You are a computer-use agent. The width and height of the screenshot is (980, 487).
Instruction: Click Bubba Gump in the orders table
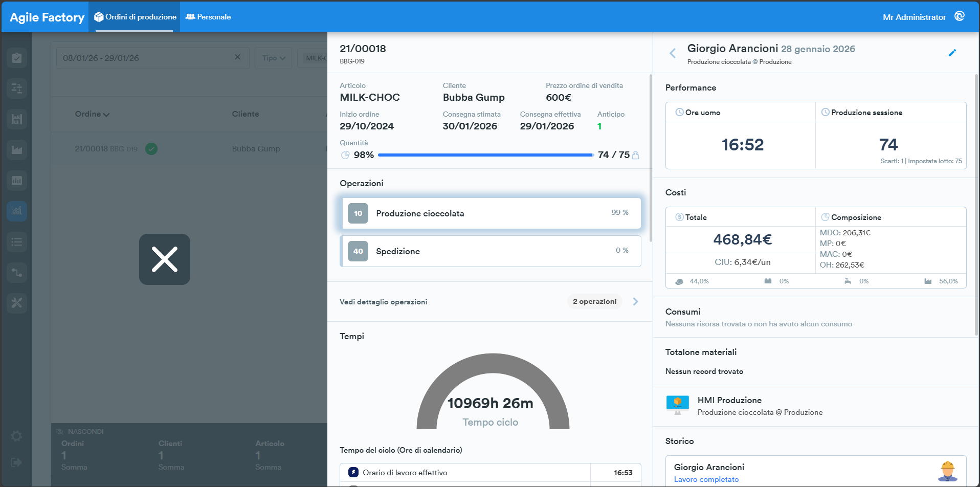click(256, 149)
